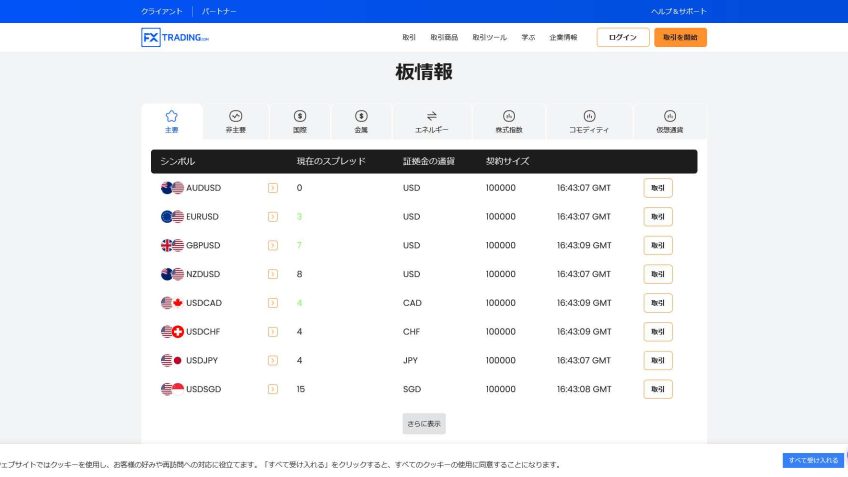848x477 pixels.
Task: Open the 企業情報 navigation menu
Action: [563, 38]
